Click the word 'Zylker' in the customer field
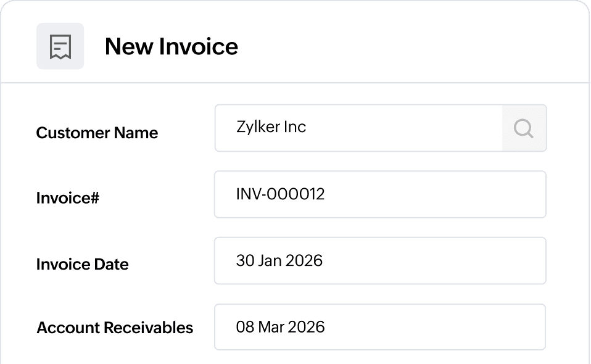The image size is (591, 364). point(258,128)
